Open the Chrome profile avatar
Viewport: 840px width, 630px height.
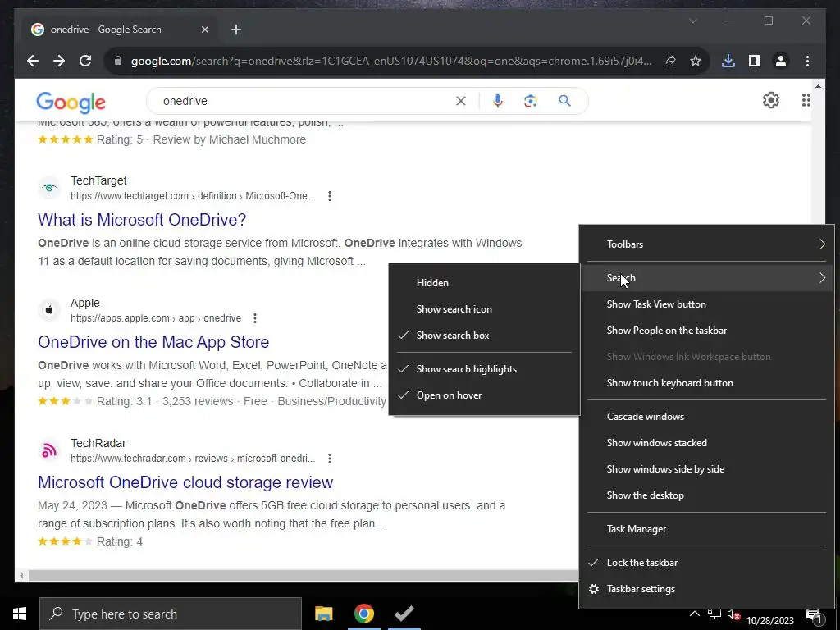tap(781, 61)
